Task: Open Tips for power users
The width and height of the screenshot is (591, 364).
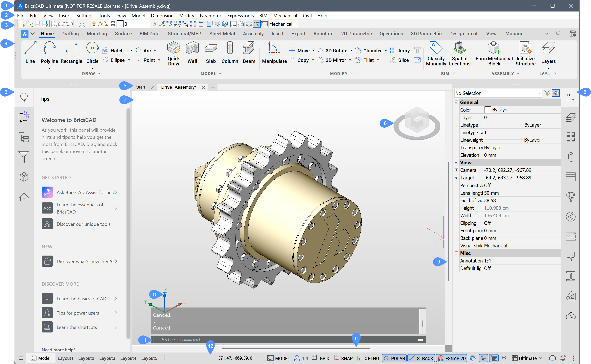Action: point(80,313)
